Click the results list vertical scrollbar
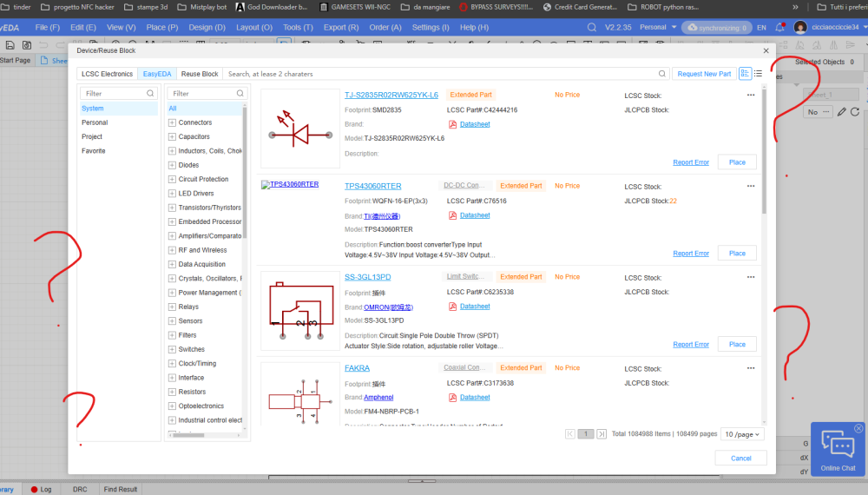Screen dimensions: 868x495 pos(764,152)
